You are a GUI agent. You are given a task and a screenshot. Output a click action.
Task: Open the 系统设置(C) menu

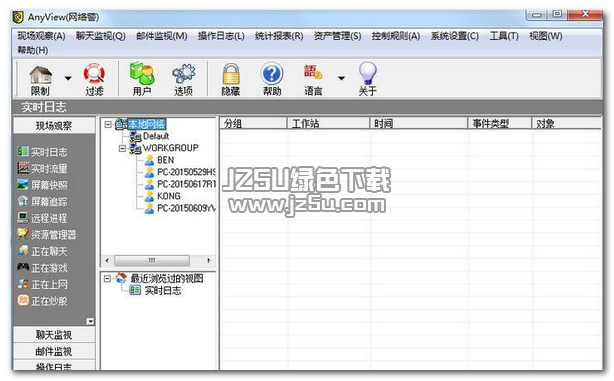[455, 36]
